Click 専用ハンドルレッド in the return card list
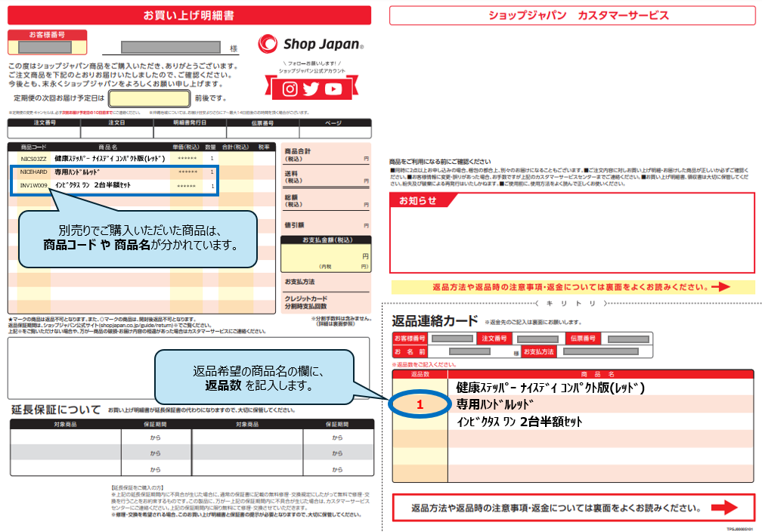The height and width of the screenshot is (532, 762). click(x=494, y=404)
